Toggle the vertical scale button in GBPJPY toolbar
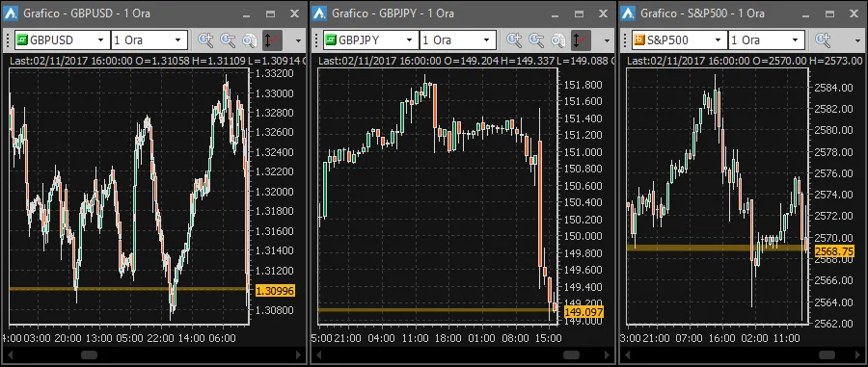The image size is (868, 367). (x=581, y=39)
